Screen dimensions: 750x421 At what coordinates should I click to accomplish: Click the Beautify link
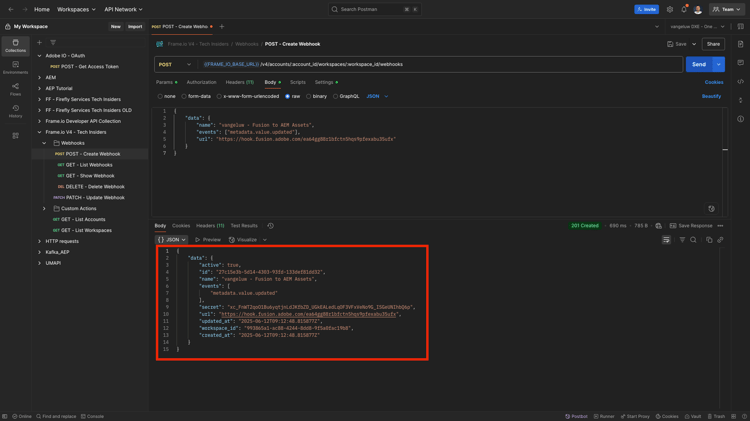pos(711,97)
